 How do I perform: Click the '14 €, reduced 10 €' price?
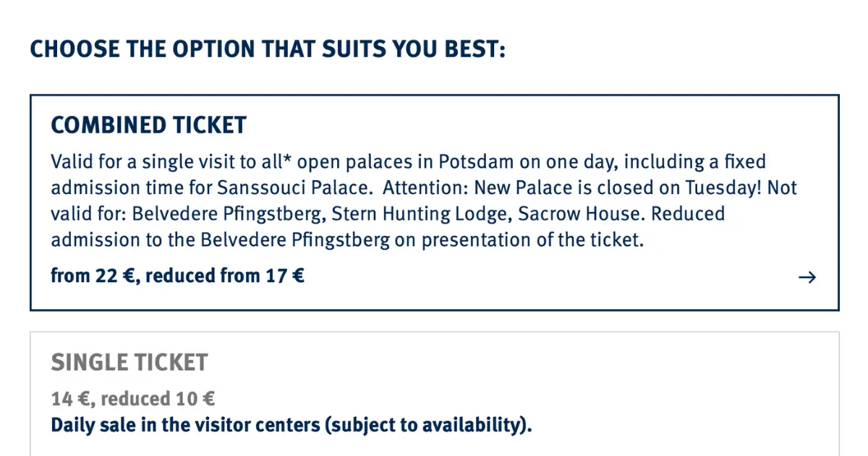click(133, 399)
